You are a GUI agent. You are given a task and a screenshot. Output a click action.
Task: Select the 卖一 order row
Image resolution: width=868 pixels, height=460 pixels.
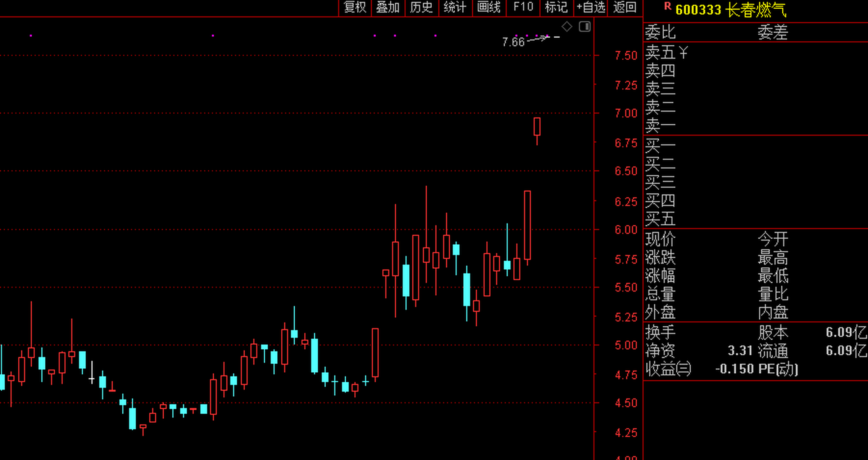[755, 126]
